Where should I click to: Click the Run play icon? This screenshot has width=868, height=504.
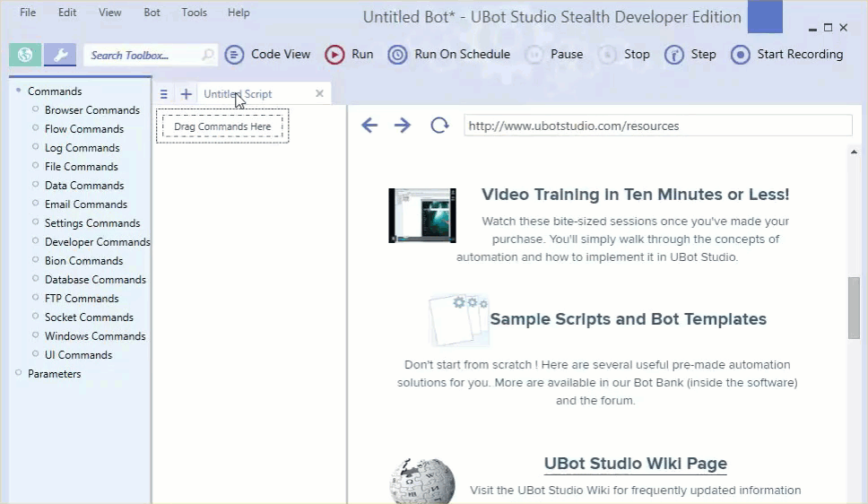coord(334,55)
